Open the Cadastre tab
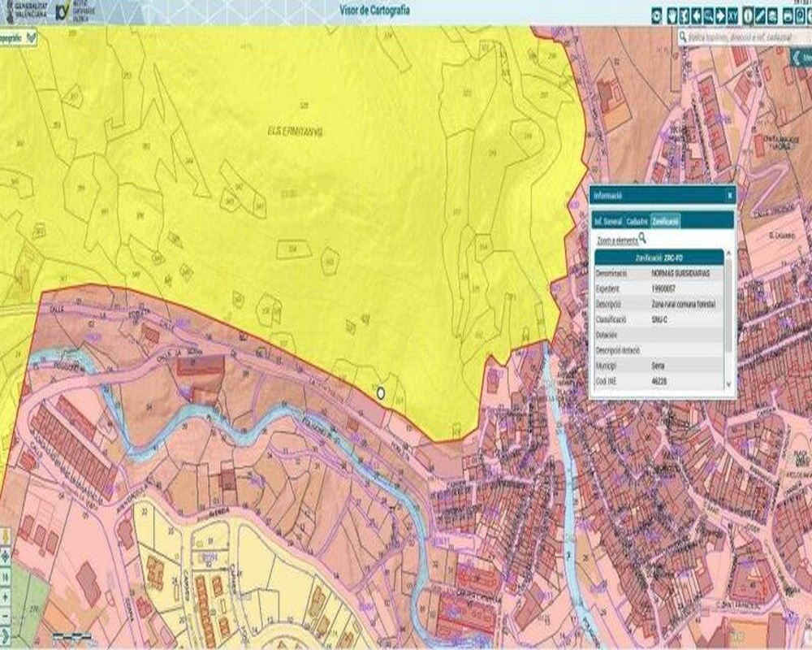 coord(637,220)
